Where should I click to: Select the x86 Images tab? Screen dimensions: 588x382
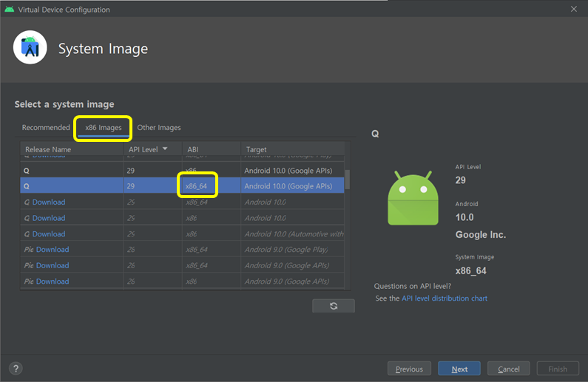coord(103,128)
